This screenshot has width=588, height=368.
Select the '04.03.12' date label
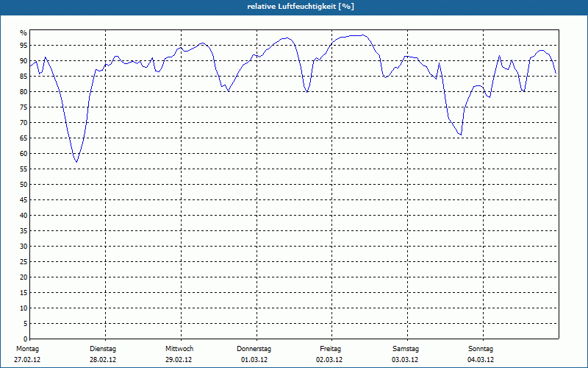pyautogui.click(x=481, y=360)
